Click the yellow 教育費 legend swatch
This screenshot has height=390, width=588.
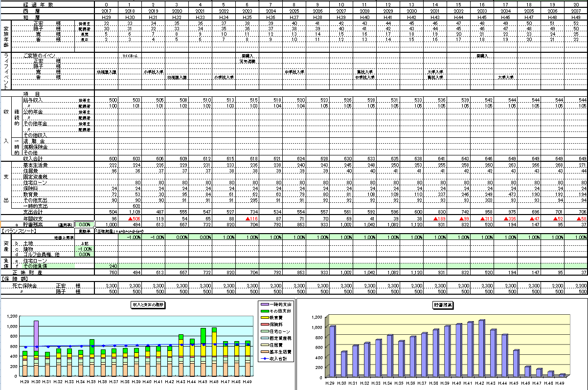pyautogui.click(x=265, y=317)
